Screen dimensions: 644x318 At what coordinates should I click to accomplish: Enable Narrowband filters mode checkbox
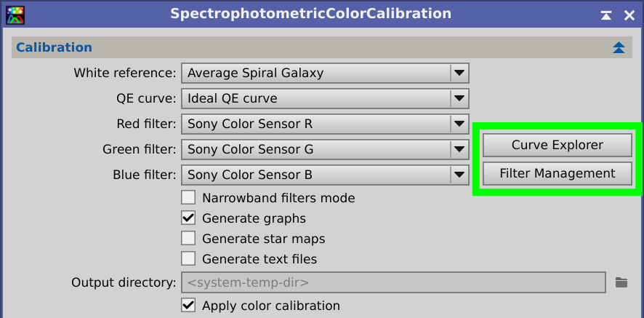coord(188,198)
